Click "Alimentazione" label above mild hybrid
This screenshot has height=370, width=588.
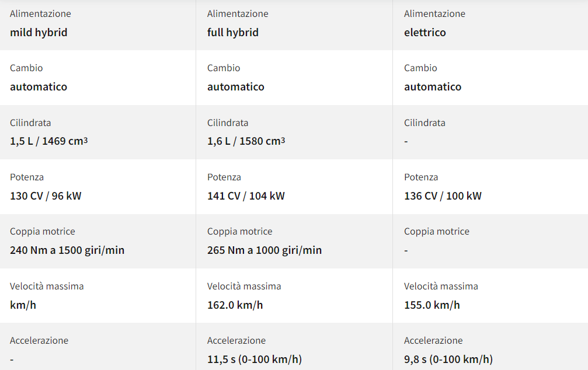[40, 13]
